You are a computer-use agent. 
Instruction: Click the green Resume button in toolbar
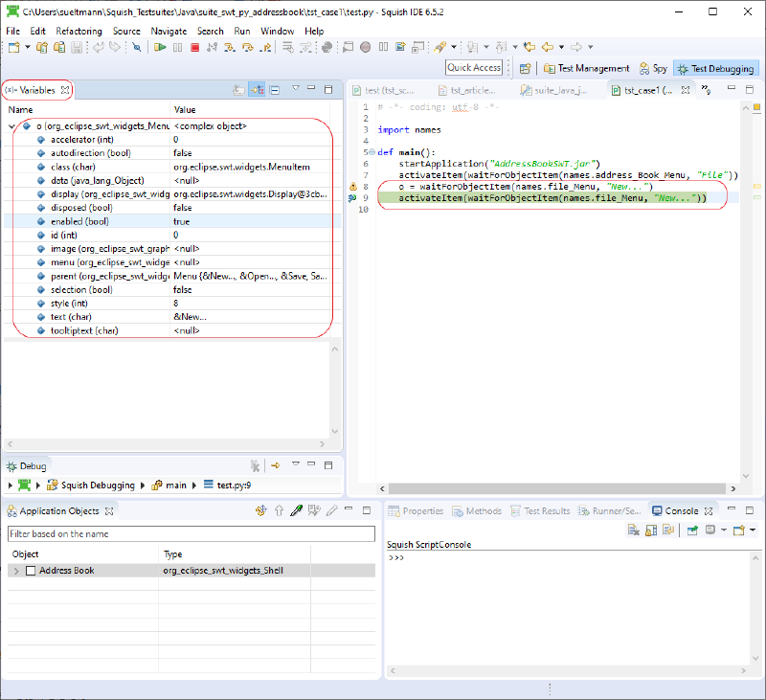pos(161,47)
